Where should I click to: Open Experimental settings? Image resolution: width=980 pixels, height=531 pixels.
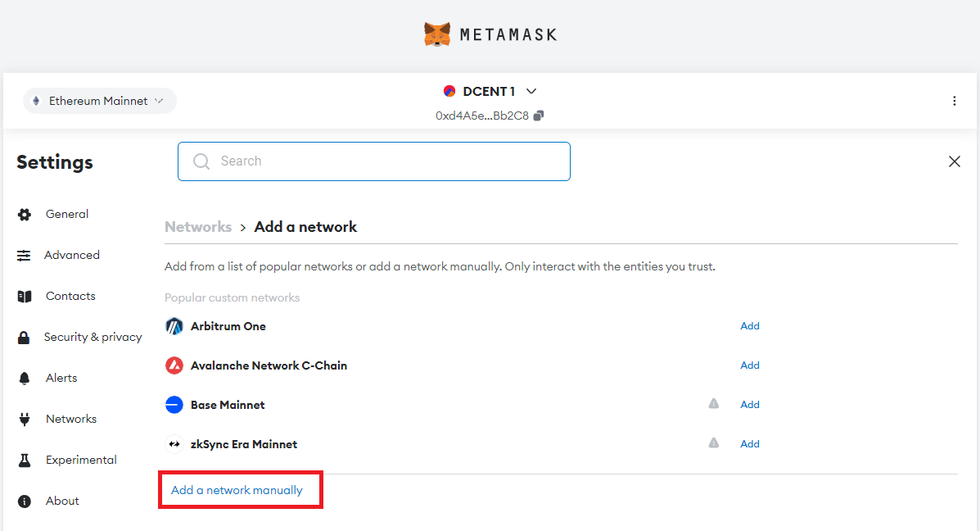point(81,460)
